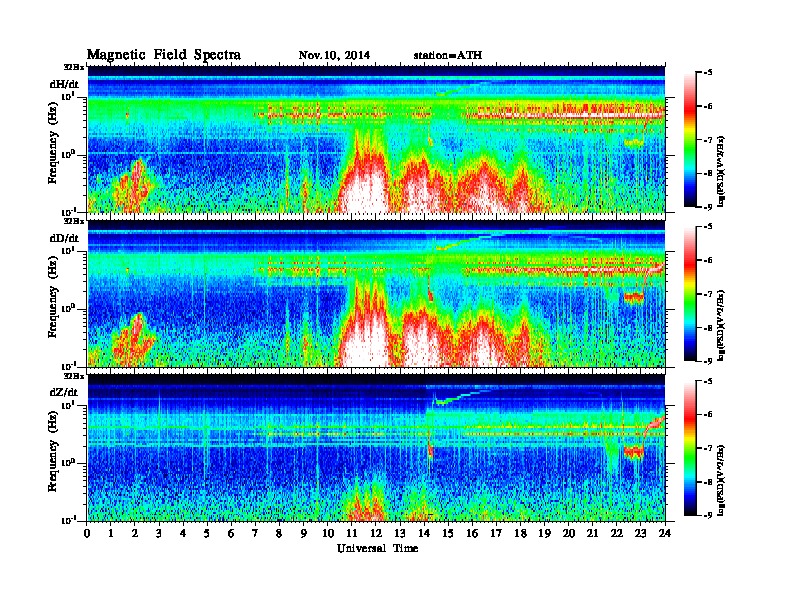Click the -5 value on the dH/dt colorbar

(x=708, y=72)
